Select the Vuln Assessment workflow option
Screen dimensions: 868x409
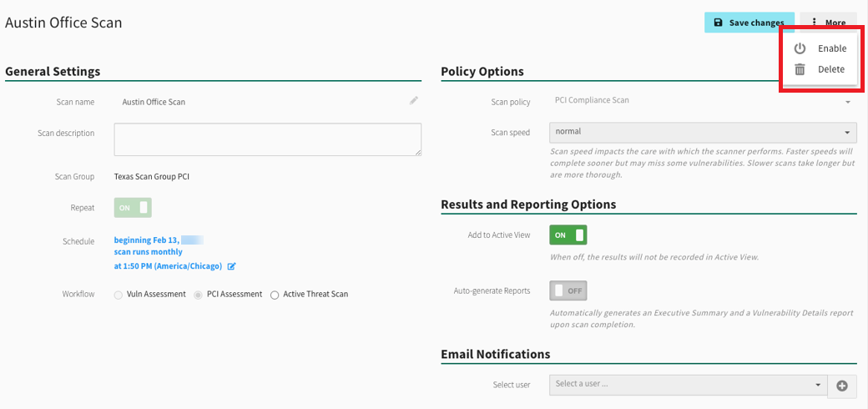click(x=119, y=295)
